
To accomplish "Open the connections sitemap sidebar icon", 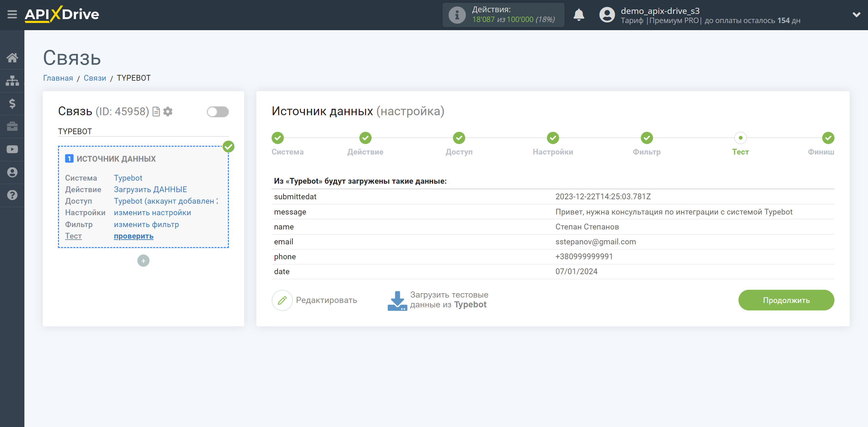I will pyautogui.click(x=12, y=81).
